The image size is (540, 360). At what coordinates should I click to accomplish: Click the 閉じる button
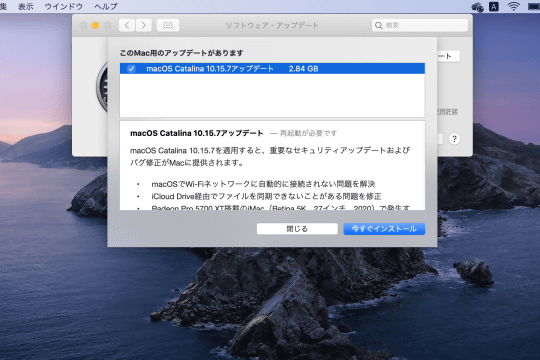pos(297,229)
